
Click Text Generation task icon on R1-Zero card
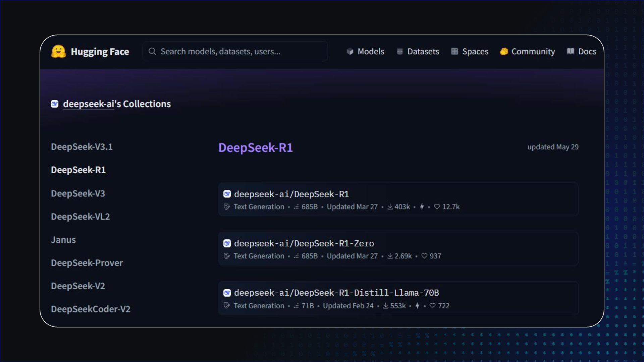[x=227, y=256]
